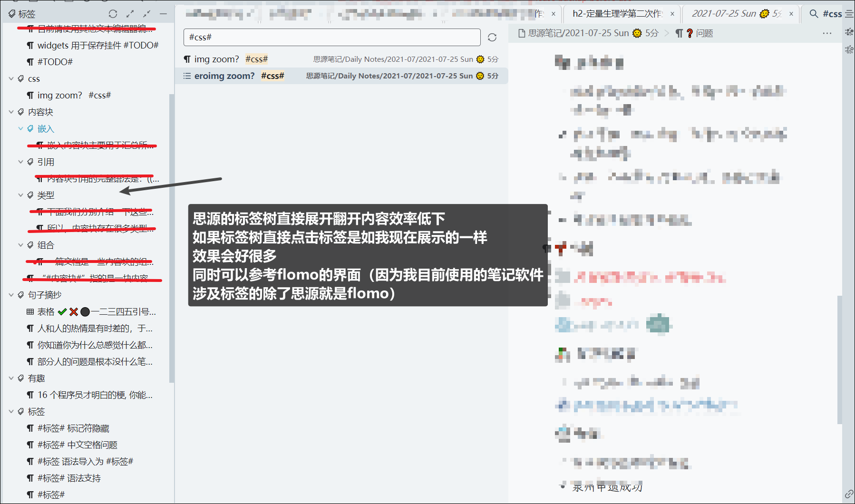Click the 问题 breadcrumb block
Image resolution: width=855 pixels, height=504 pixels.
694,33
